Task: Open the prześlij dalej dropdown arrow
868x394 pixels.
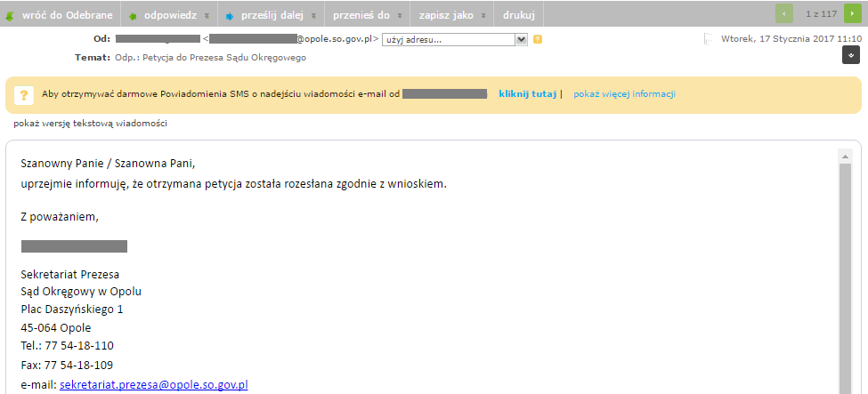Action: [313, 16]
